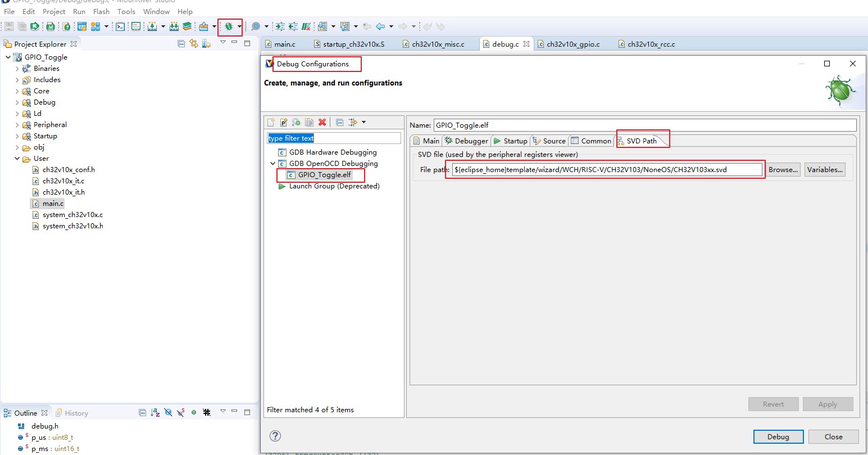Click Collapse All icon in Debug Configurations
The image size is (868, 455).
point(339,122)
